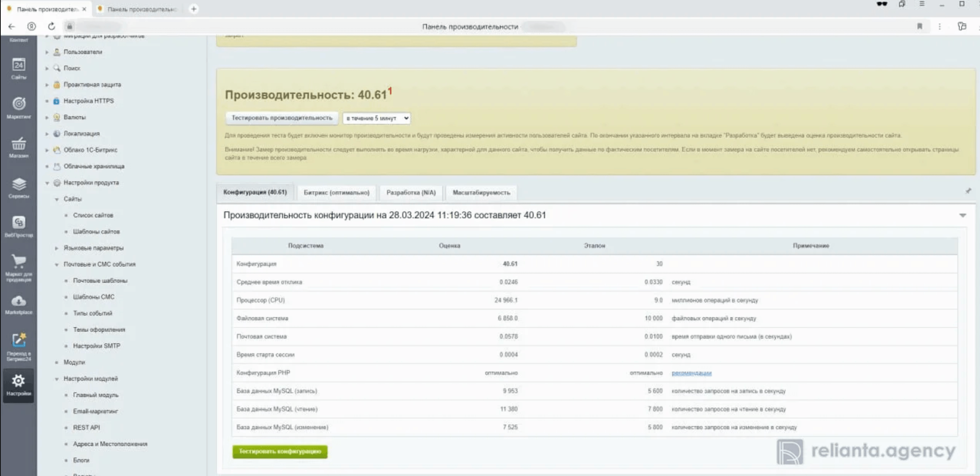Image resolution: width=980 pixels, height=476 pixels.
Task: Click the Переход в Битрикс24 icon
Action: coord(18,340)
